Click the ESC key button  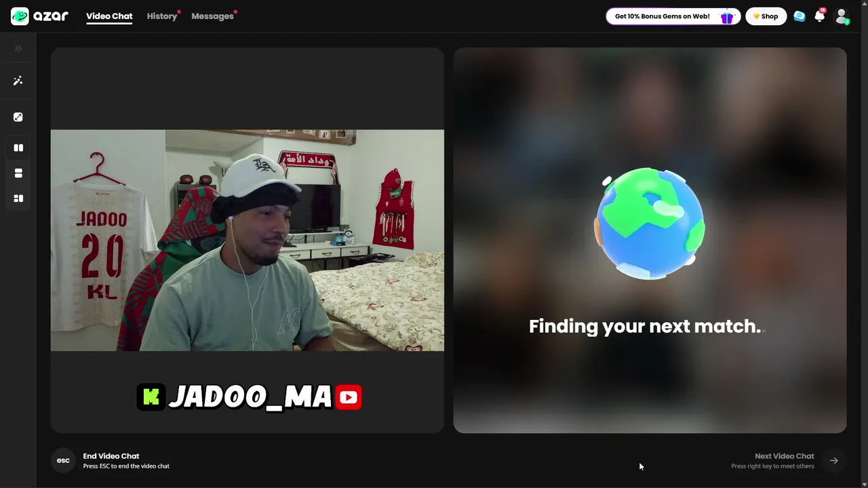point(63,461)
